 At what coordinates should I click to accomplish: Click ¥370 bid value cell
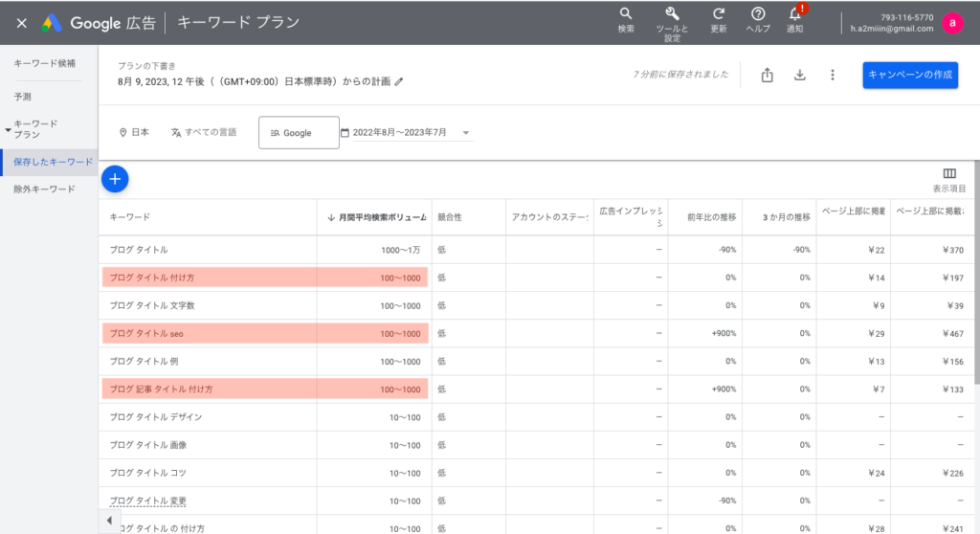point(953,250)
